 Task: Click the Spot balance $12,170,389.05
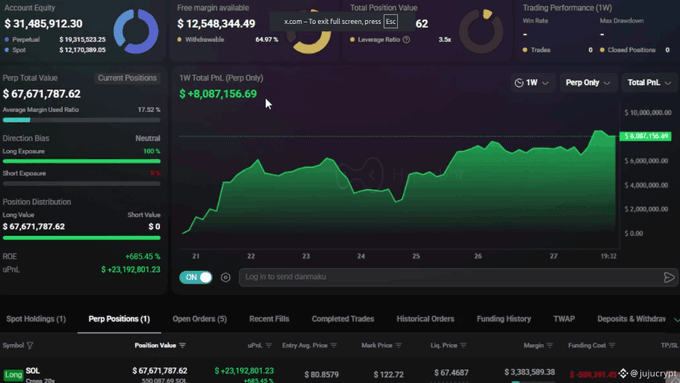(x=82, y=50)
